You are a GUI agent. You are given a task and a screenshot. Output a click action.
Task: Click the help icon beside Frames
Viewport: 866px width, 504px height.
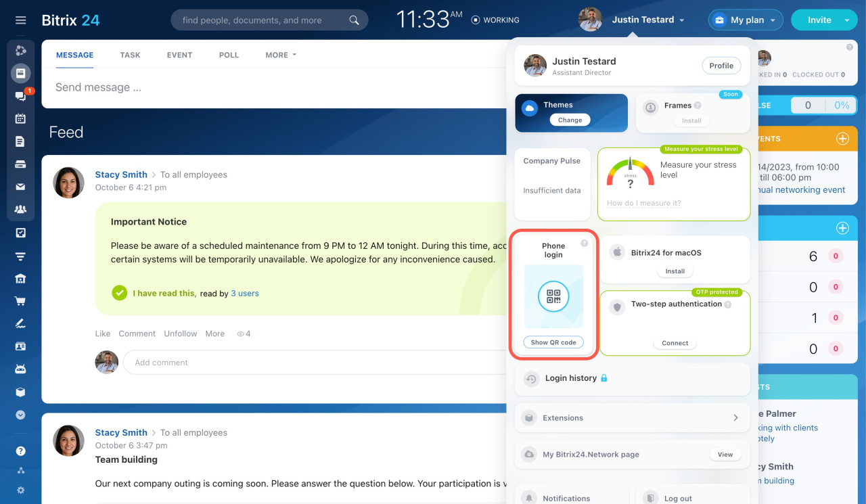[x=698, y=106]
